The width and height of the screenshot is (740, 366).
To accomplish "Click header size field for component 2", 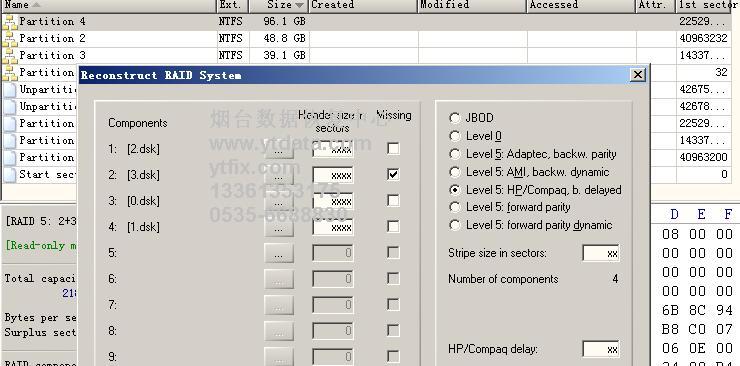I will click(x=333, y=175).
